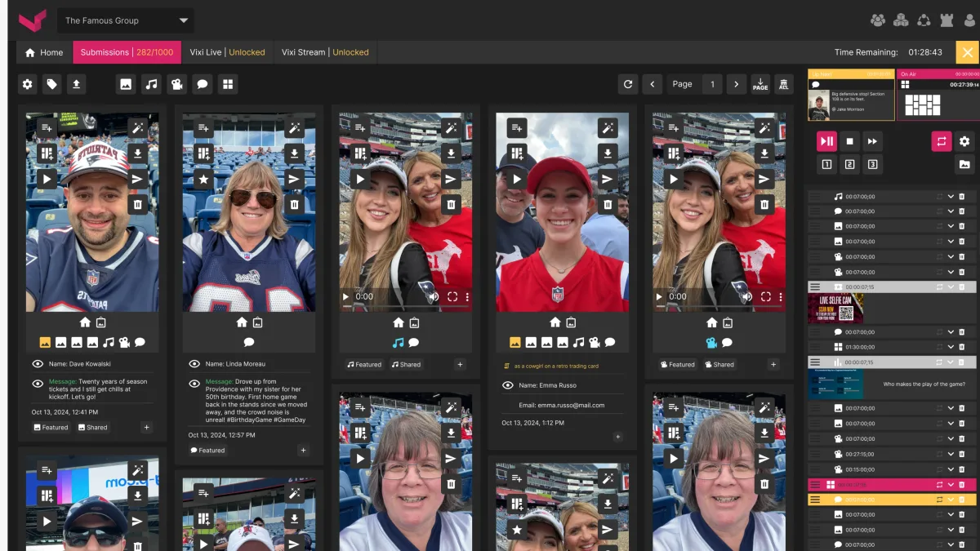The image size is (980, 551).
Task: Click Shared tag on Dave Kowalski card
Action: pyautogui.click(x=92, y=427)
